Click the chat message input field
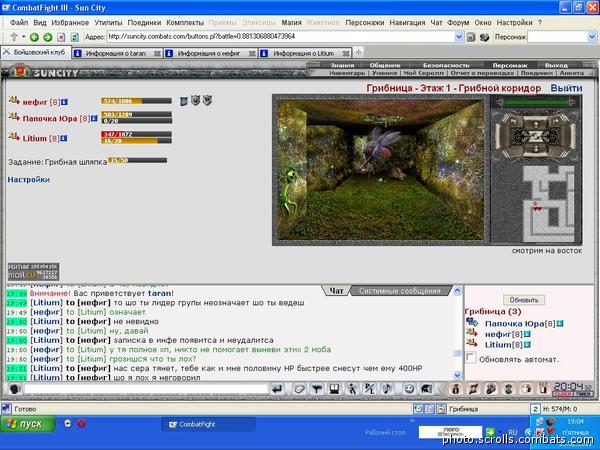Viewport: 600px width, 450px height. click(x=146, y=389)
